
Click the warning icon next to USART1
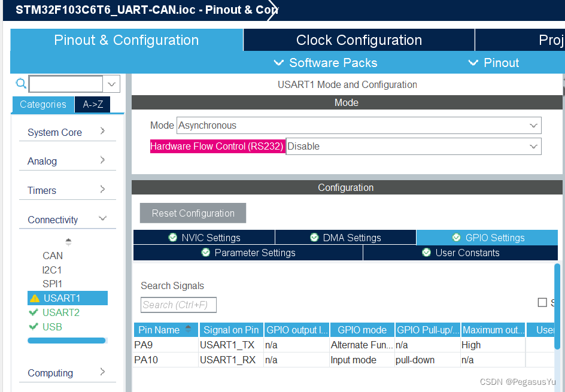[x=36, y=297]
